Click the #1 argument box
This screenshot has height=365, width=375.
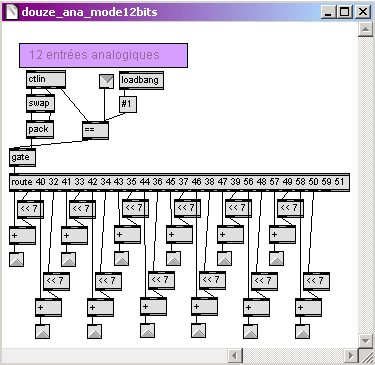pyautogui.click(x=128, y=104)
